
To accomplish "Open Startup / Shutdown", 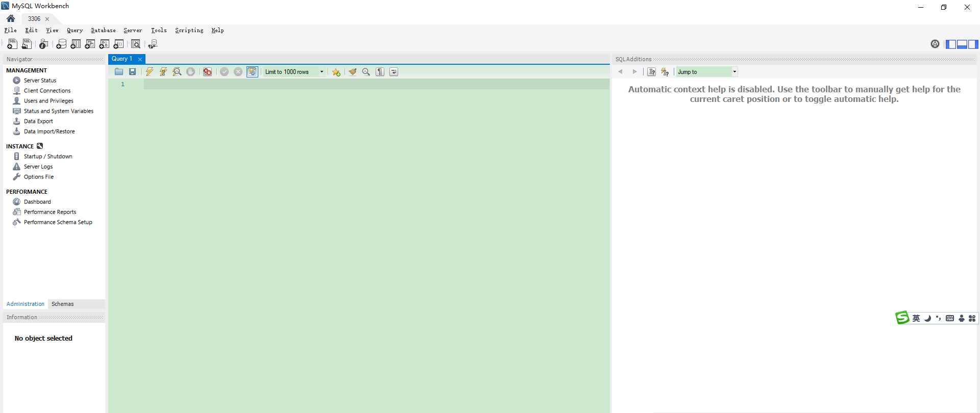I will (48, 157).
